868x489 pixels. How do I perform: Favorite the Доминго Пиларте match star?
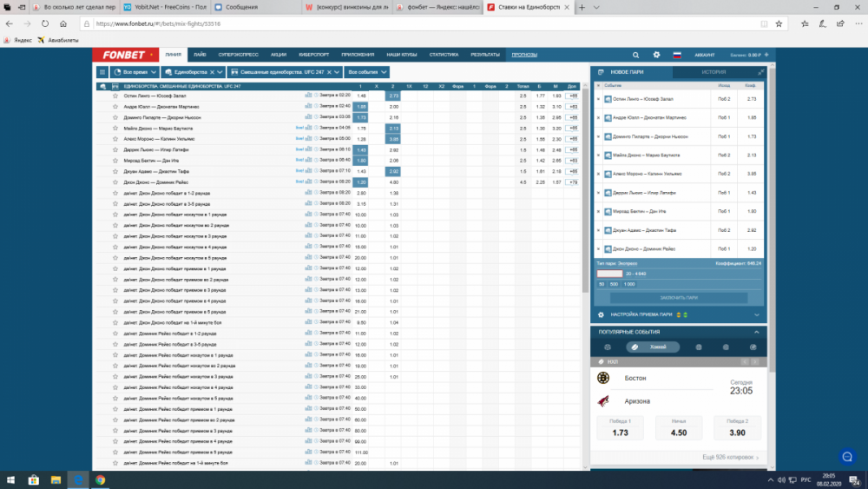point(115,117)
